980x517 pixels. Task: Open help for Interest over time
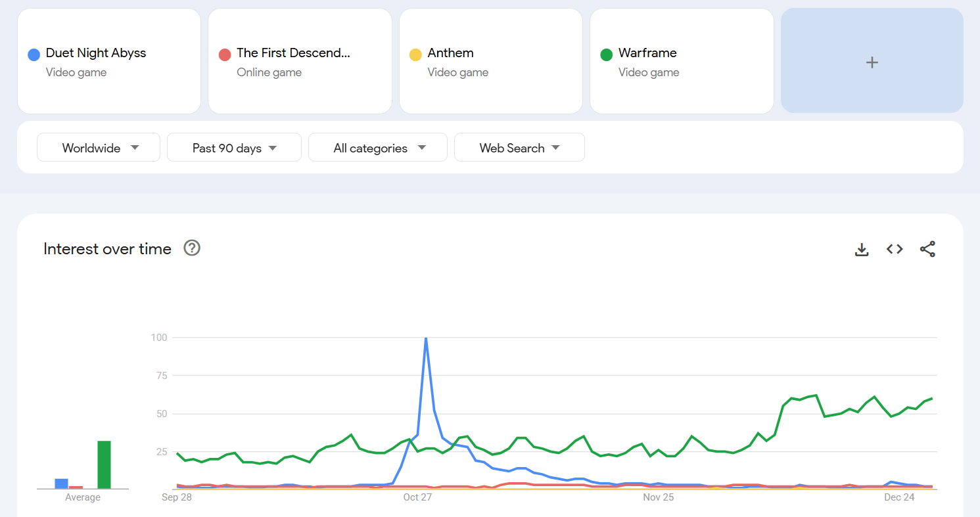192,248
